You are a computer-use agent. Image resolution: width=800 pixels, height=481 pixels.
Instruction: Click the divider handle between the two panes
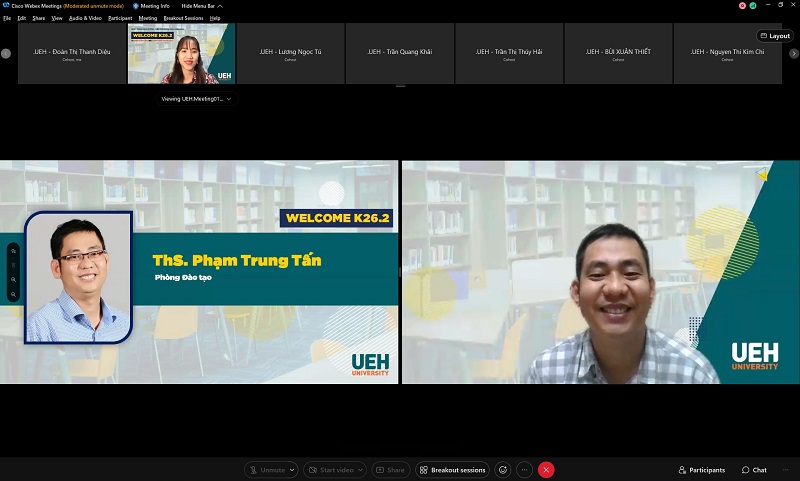tap(400, 272)
